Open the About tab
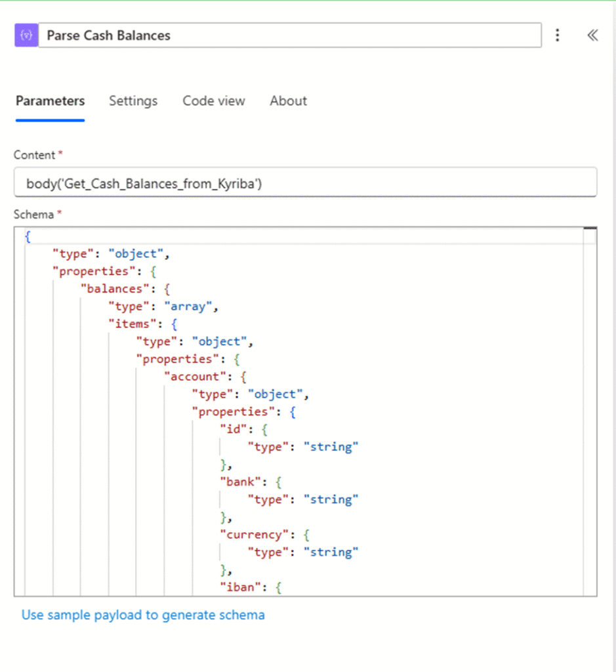This screenshot has width=616, height=672. pyautogui.click(x=288, y=101)
